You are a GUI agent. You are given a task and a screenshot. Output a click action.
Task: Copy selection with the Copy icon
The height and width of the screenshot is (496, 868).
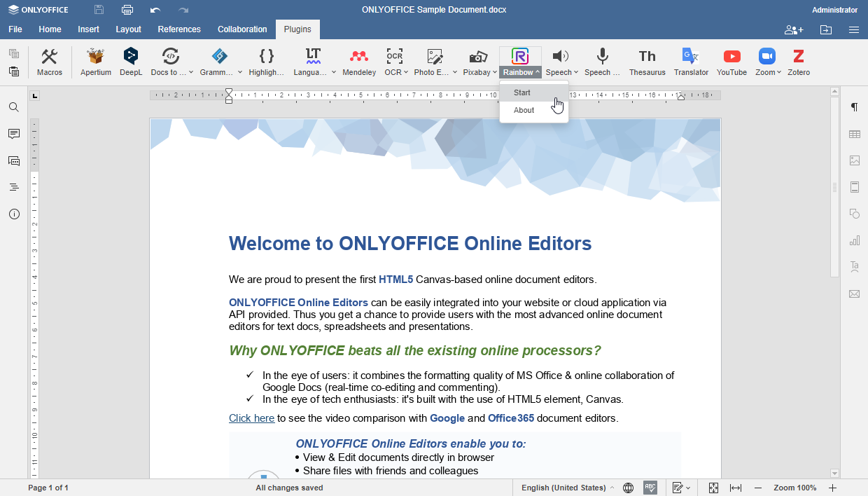(14, 54)
